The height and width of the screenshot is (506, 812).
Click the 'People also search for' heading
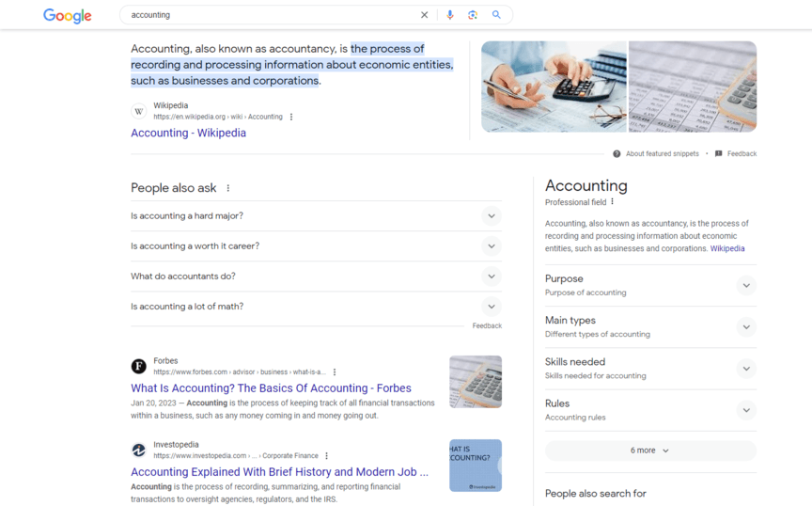tap(596, 494)
